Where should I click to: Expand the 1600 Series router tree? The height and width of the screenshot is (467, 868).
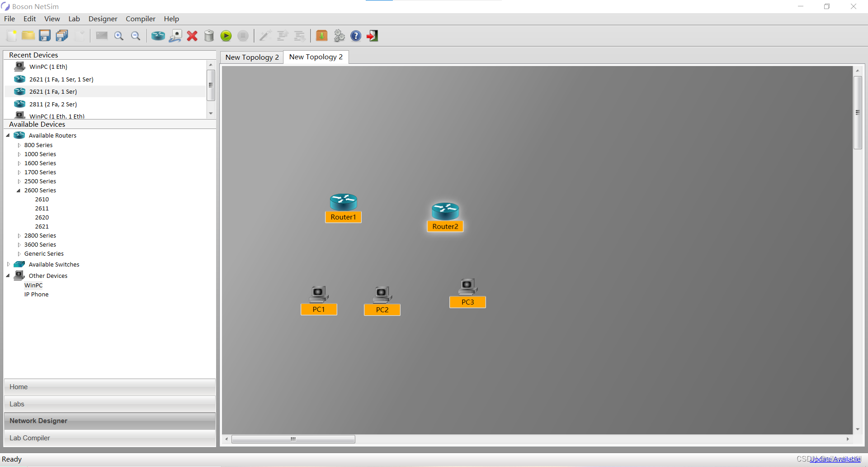19,163
